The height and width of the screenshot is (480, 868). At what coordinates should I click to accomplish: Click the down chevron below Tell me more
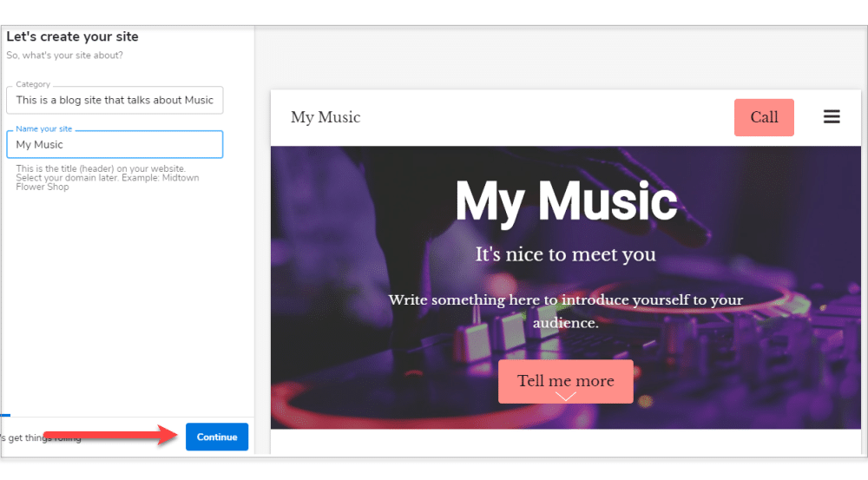click(565, 397)
